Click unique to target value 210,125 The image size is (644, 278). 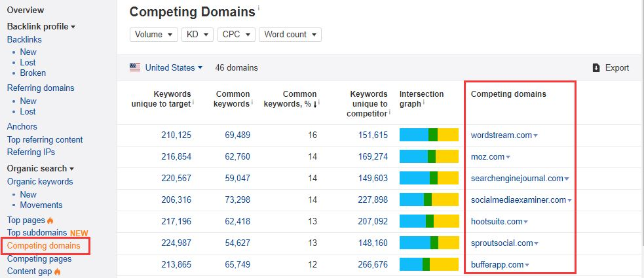[x=177, y=135]
